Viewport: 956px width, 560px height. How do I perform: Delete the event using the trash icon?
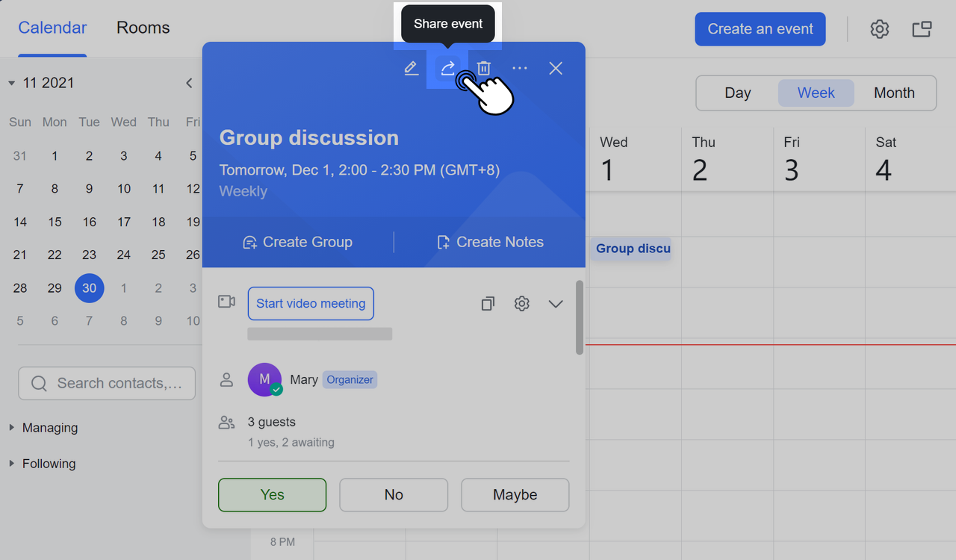coord(484,69)
